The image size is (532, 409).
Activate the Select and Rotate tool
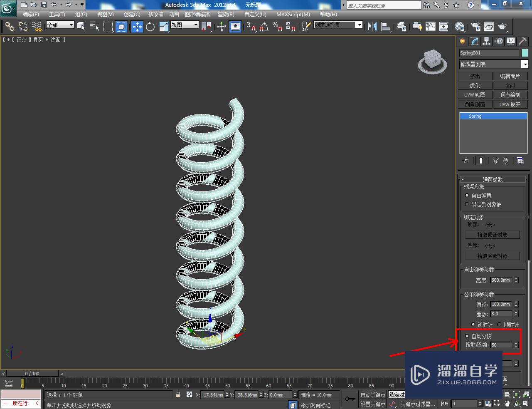tap(150, 27)
